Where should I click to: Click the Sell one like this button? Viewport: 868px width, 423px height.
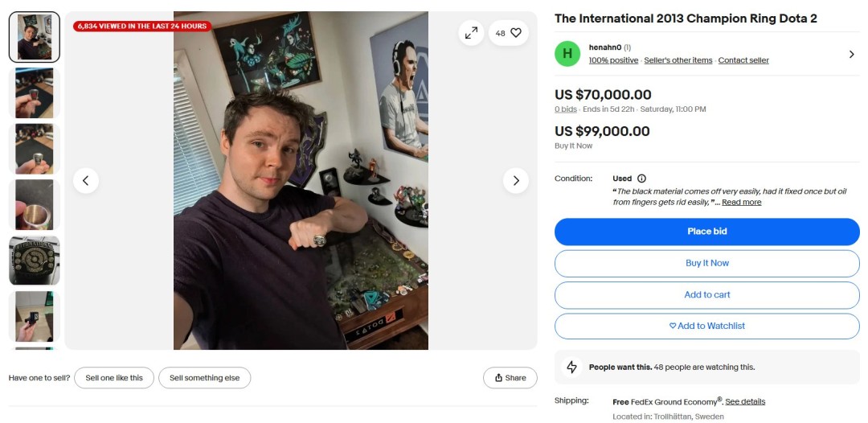(x=114, y=378)
